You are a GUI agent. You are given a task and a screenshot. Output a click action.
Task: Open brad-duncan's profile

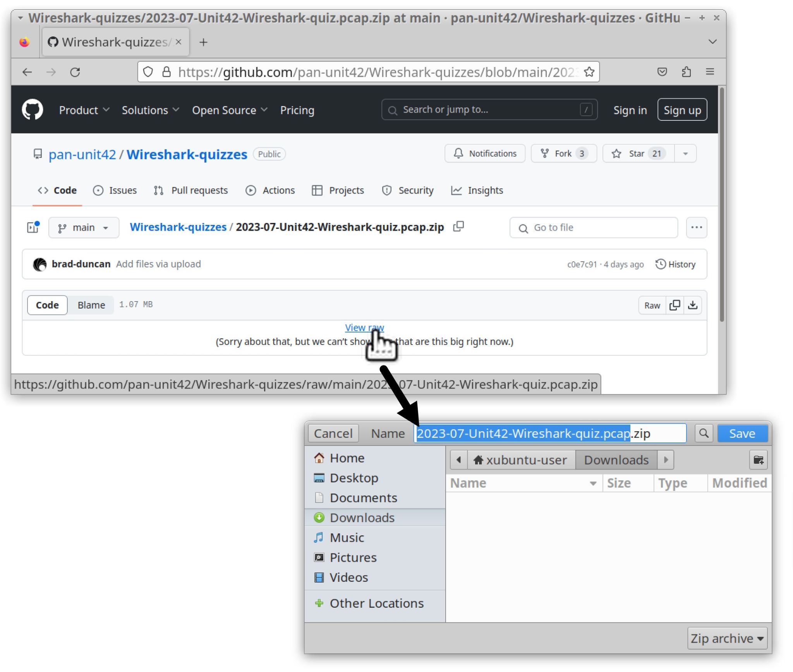(x=81, y=264)
